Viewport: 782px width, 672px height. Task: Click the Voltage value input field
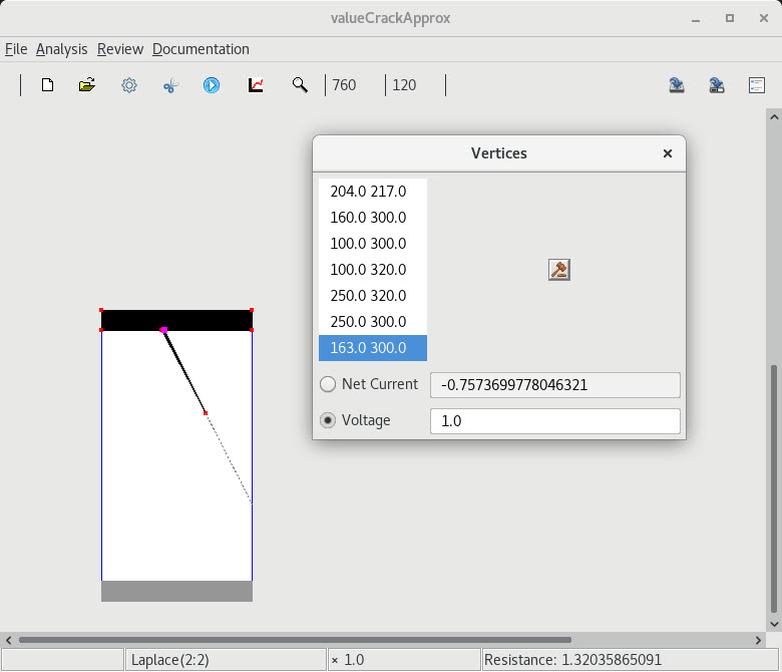tap(554, 421)
